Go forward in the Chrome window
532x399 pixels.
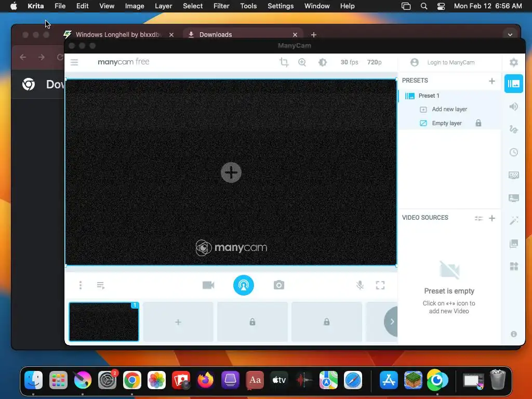click(42, 57)
